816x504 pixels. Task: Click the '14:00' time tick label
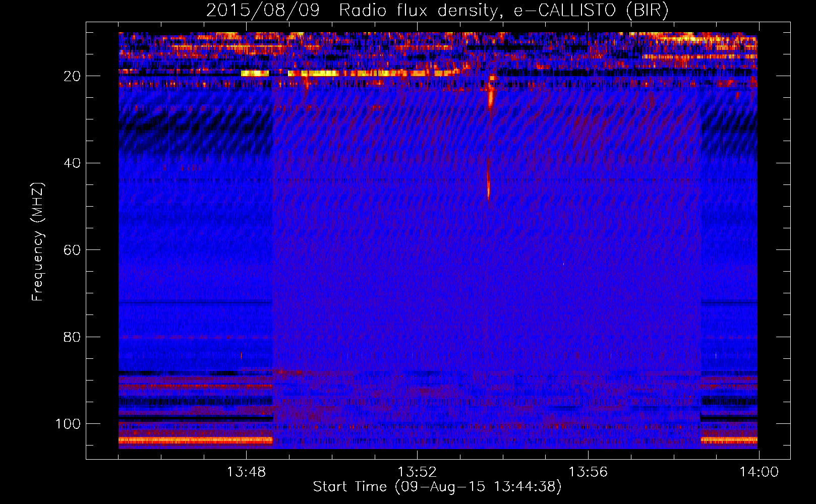(x=759, y=472)
